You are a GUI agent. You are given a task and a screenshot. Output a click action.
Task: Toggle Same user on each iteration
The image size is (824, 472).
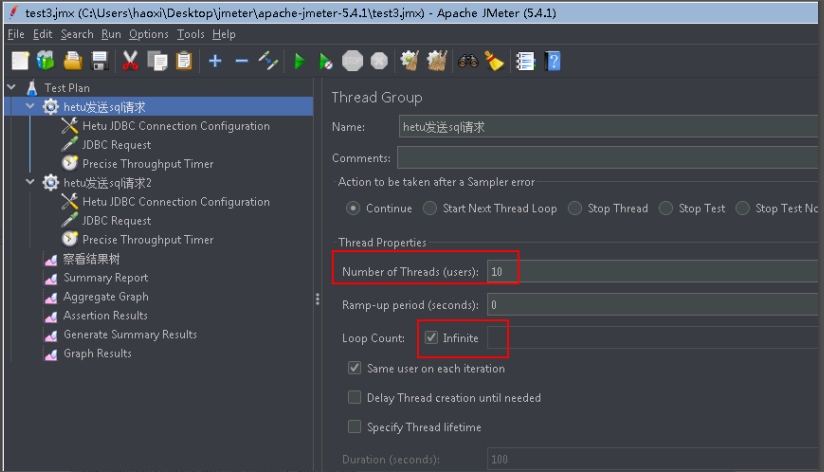354,368
